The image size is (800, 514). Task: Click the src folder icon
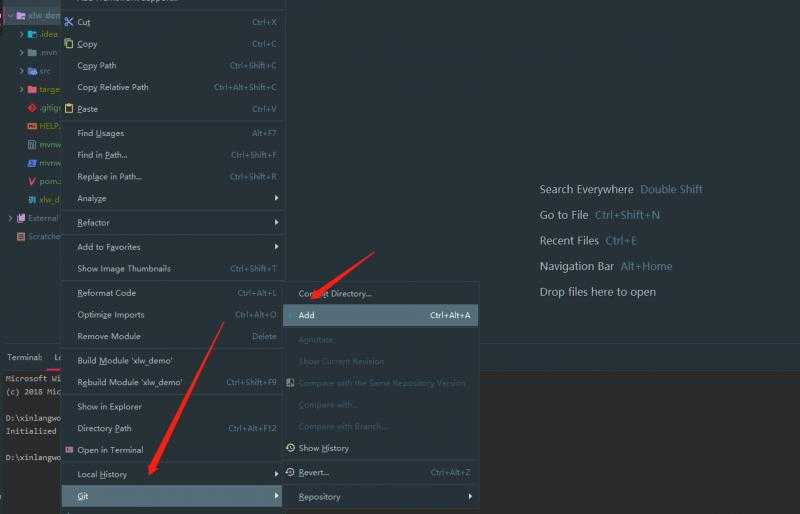click(x=32, y=71)
